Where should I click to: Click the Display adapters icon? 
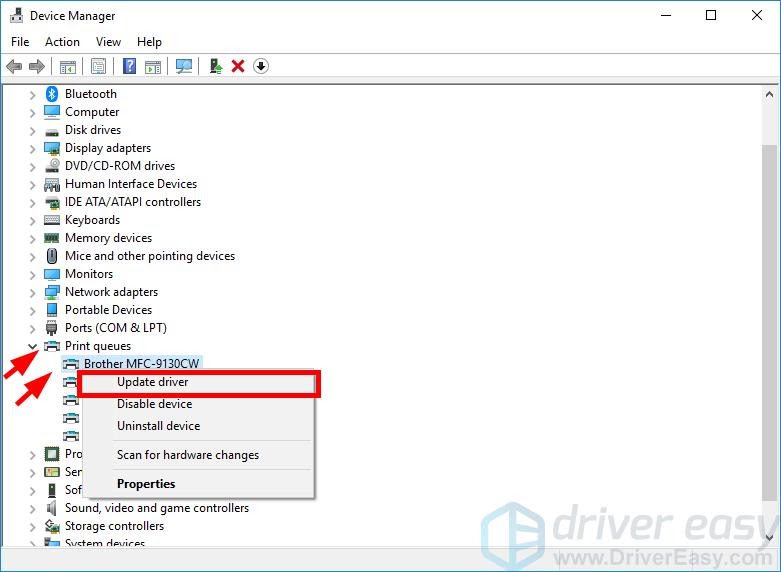(x=52, y=148)
